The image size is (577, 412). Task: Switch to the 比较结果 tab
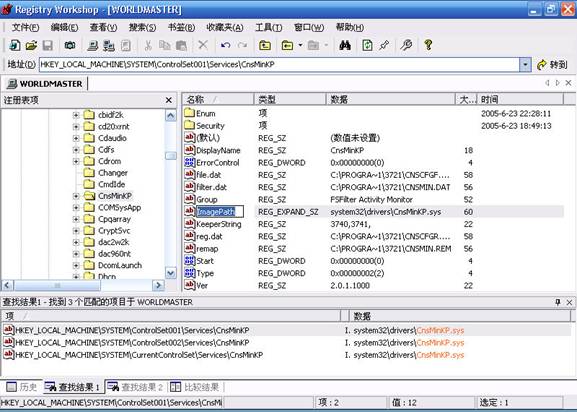pyautogui.click(x=195, y=387)
